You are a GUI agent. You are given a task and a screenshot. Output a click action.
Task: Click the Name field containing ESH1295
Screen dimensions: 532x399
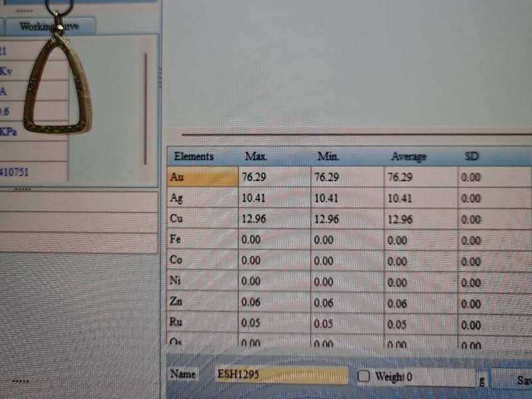click(281, 375)
